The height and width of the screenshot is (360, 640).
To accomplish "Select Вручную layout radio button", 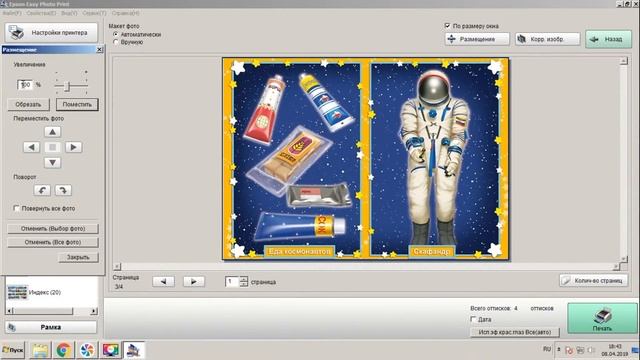I will [116, 42].
